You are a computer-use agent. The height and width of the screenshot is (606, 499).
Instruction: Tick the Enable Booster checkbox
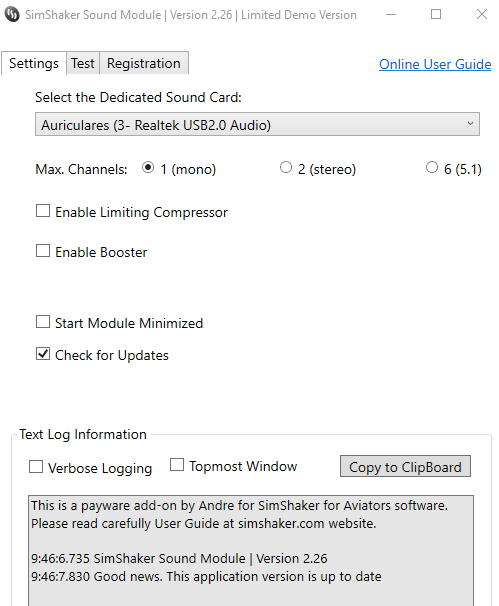click(x=43, y=251)
